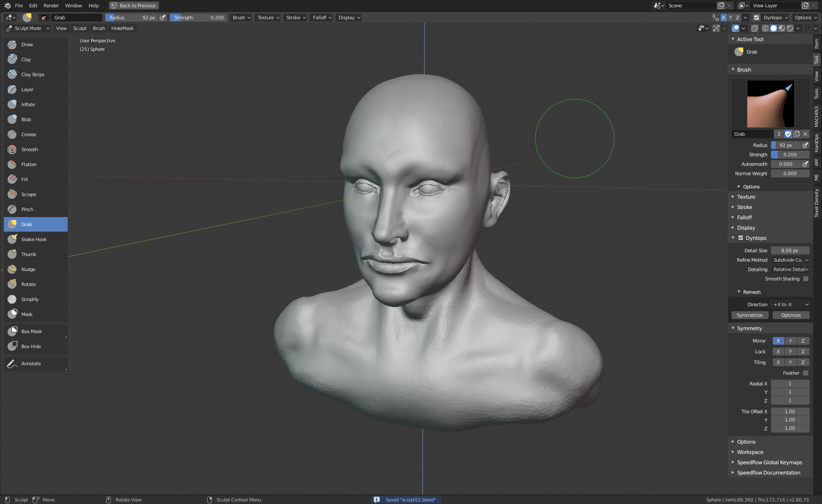
Task: Select the Box Mask tool
Action: 31,331
